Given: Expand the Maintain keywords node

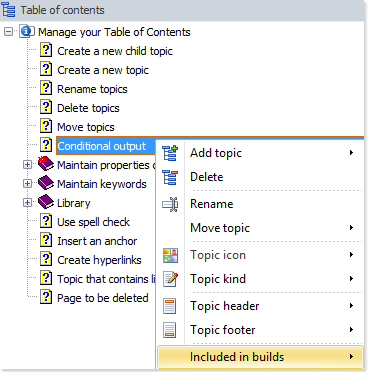Looking at the screenshot, I should click(27, 184).
